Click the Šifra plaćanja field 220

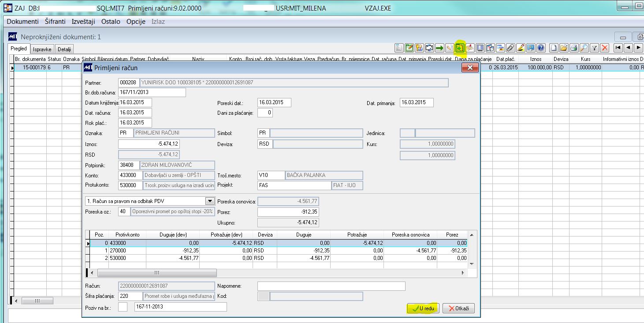(x=130, y=296)
